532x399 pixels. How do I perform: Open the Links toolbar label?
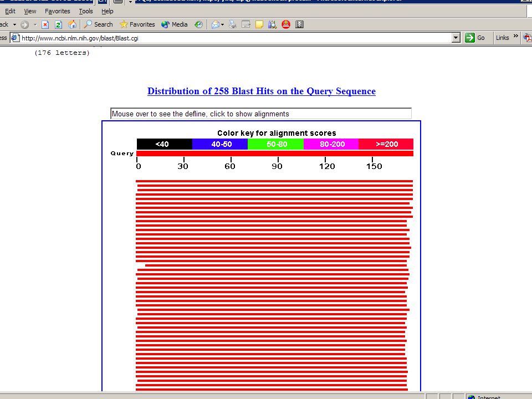point(502,38)
